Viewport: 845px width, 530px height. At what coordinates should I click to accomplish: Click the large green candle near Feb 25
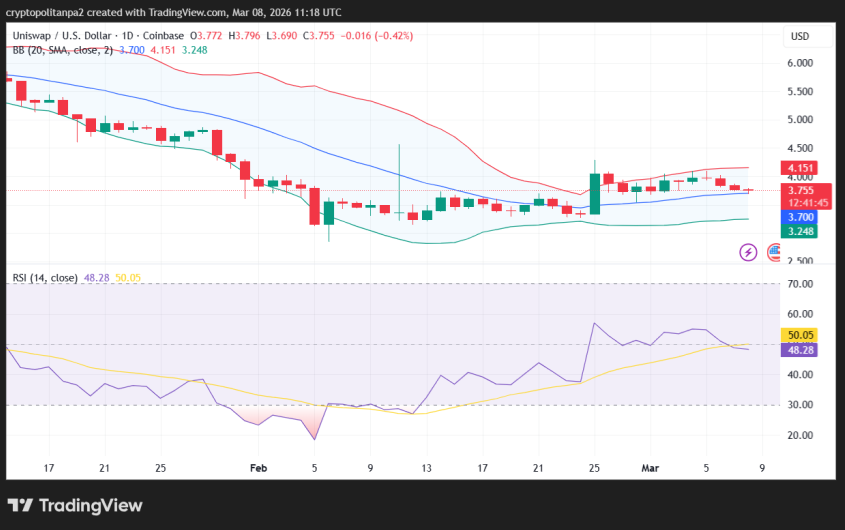point(595,193)
